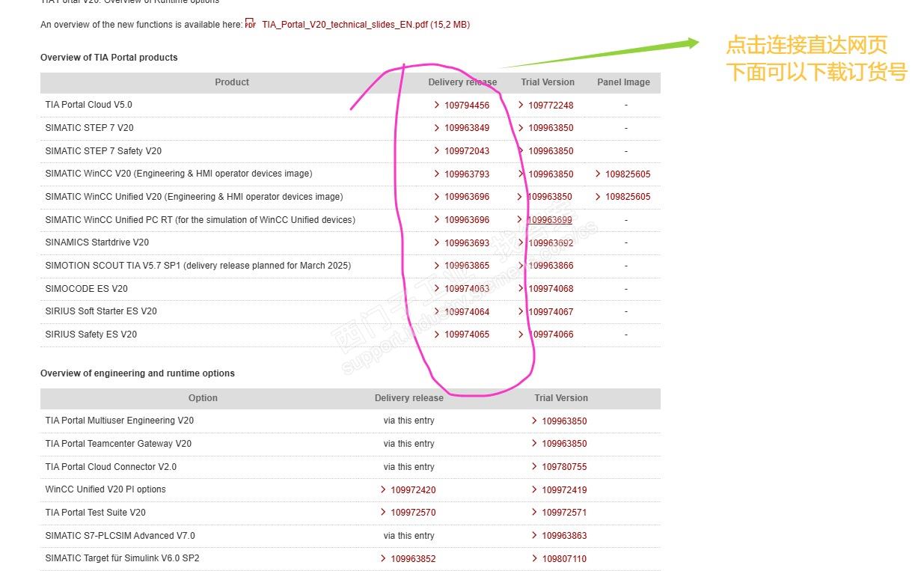
Task: Click 'via this entry' in S7-PLCSIM Advanced row
Action: click(409, 536)
